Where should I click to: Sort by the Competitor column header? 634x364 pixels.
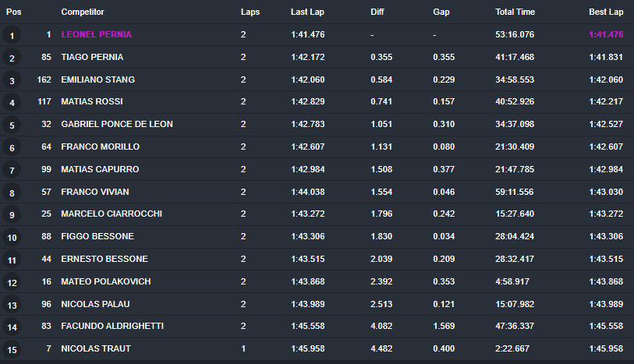82,12
